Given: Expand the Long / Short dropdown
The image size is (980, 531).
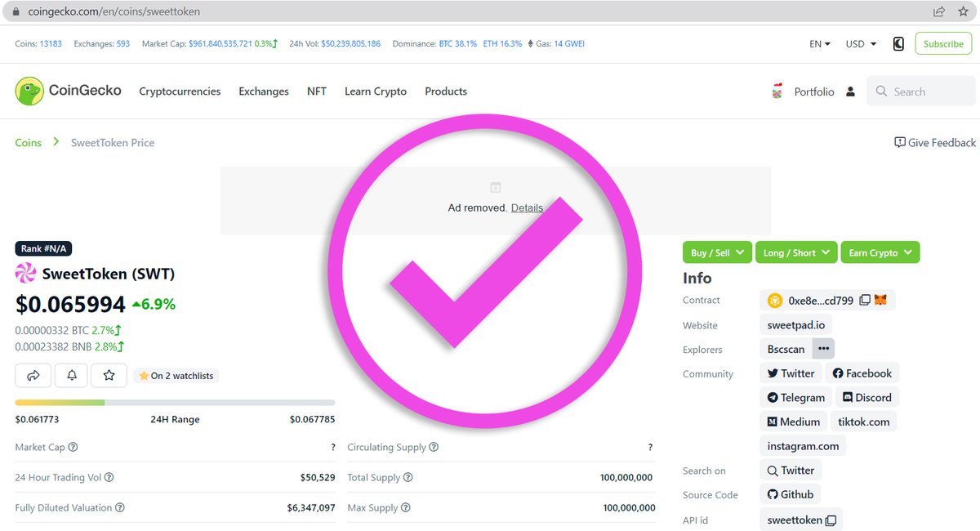Looking at the screenshot, I should point(796,252).
